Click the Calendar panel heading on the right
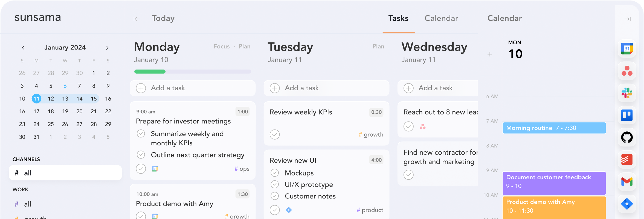The height and width of the screenshot is (219, 644). click(x=505, y=18)
